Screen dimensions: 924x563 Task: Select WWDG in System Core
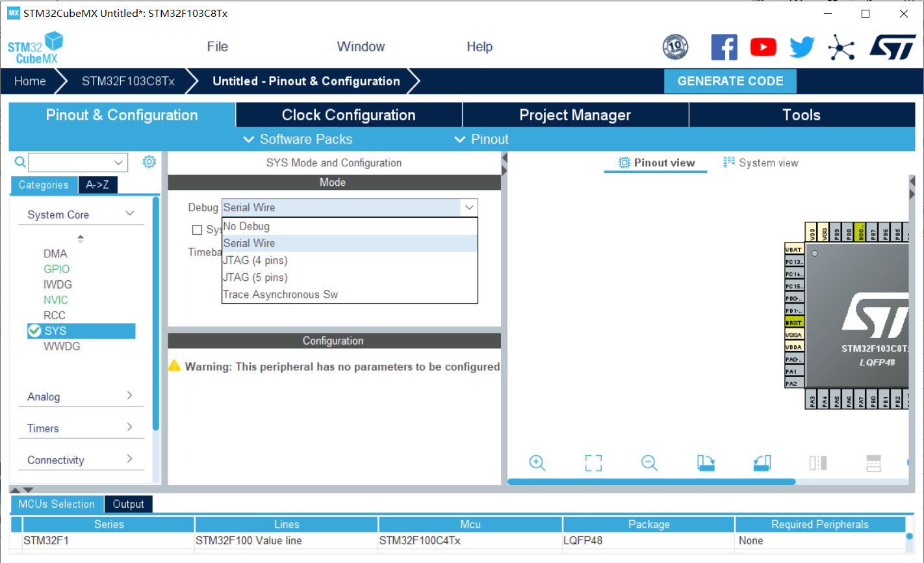click(62, 347)
